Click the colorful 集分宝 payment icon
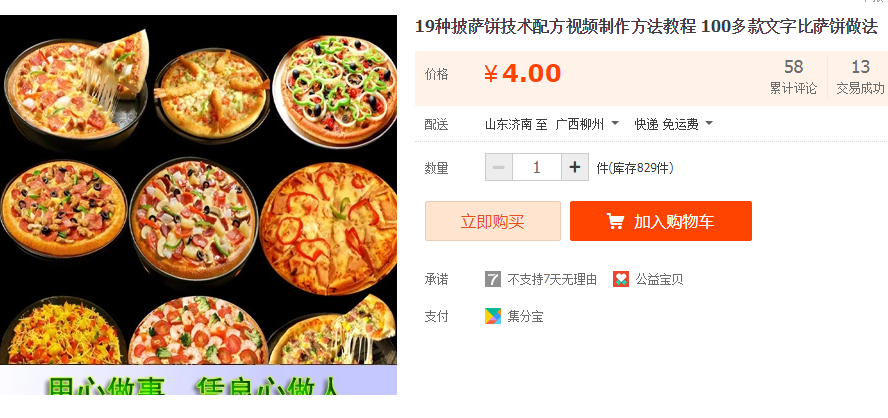Screen dimensions: 888x418 [493, 316]
